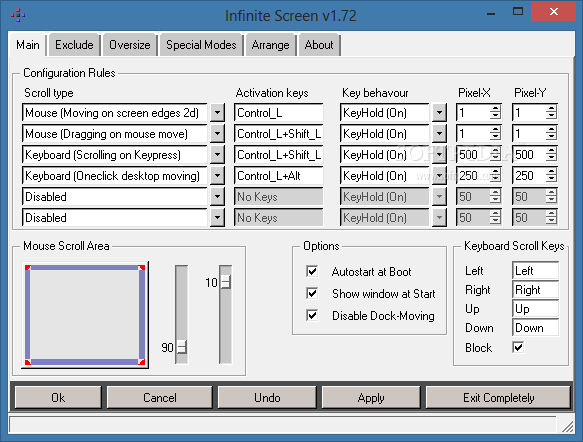
Task: Click the Control_L+Shift_L field in the Dragging row
Action: 278,133
